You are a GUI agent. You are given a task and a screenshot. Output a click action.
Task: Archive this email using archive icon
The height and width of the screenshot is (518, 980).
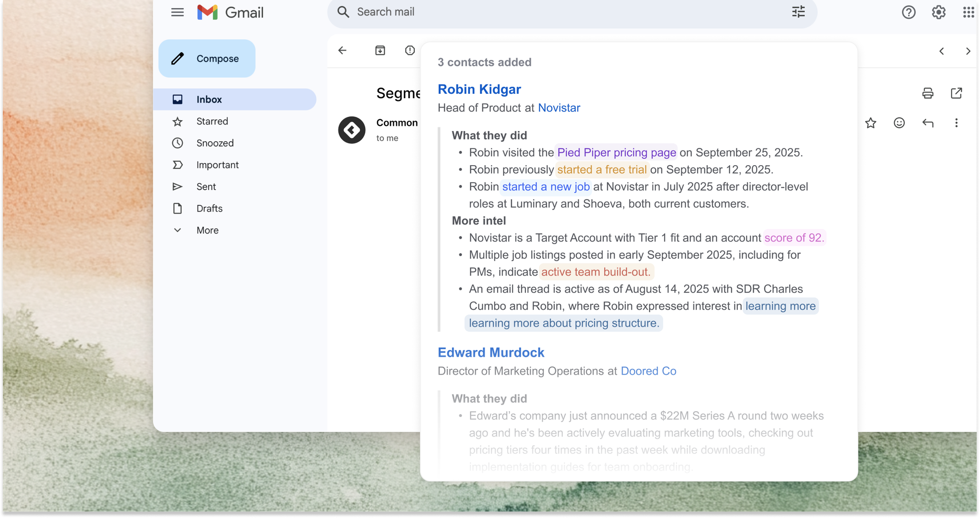click(380, 50)
